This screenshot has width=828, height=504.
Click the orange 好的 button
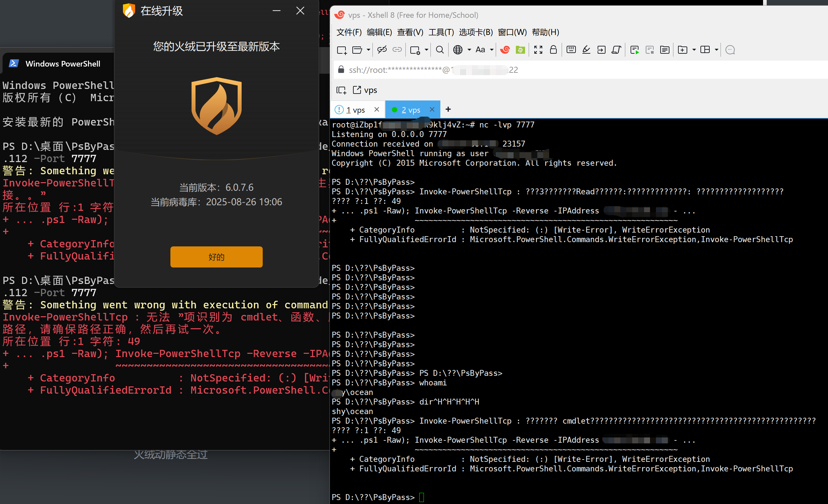tap(216, 257)
